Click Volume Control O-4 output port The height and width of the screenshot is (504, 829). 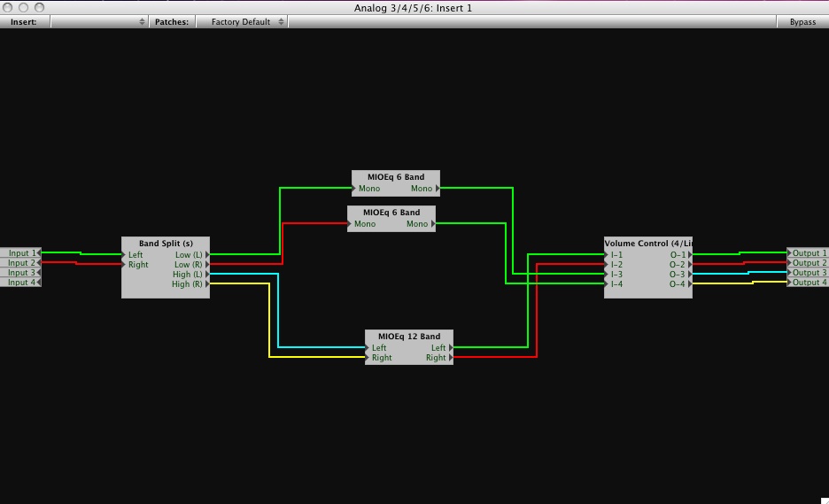690,284
